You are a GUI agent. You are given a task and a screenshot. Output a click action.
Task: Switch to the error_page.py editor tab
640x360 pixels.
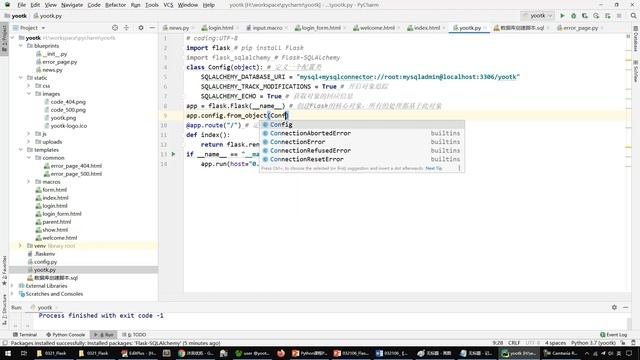580,28
